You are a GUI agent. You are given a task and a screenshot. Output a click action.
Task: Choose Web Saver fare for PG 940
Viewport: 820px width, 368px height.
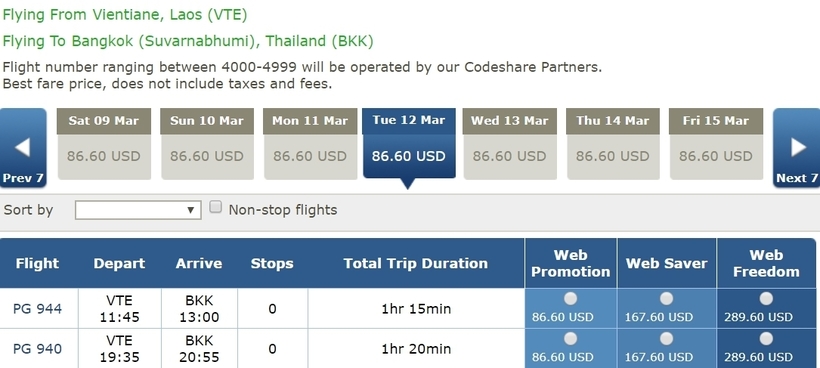pos(666,339)
